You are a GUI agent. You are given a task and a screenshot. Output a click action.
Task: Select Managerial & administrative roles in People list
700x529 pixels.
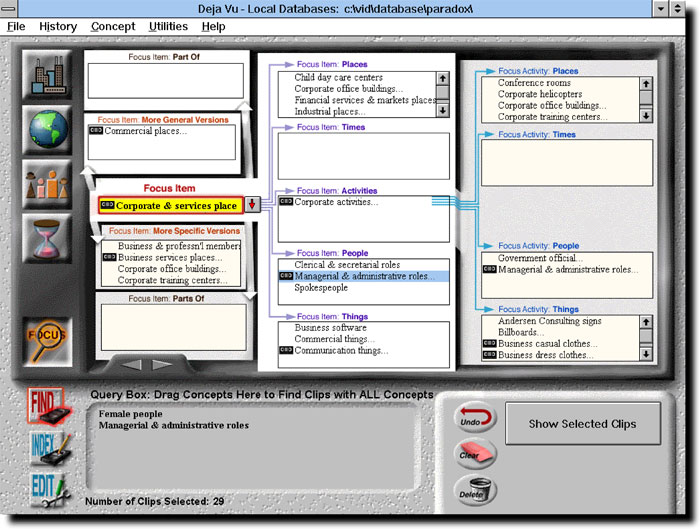click(x=359, y=276)
